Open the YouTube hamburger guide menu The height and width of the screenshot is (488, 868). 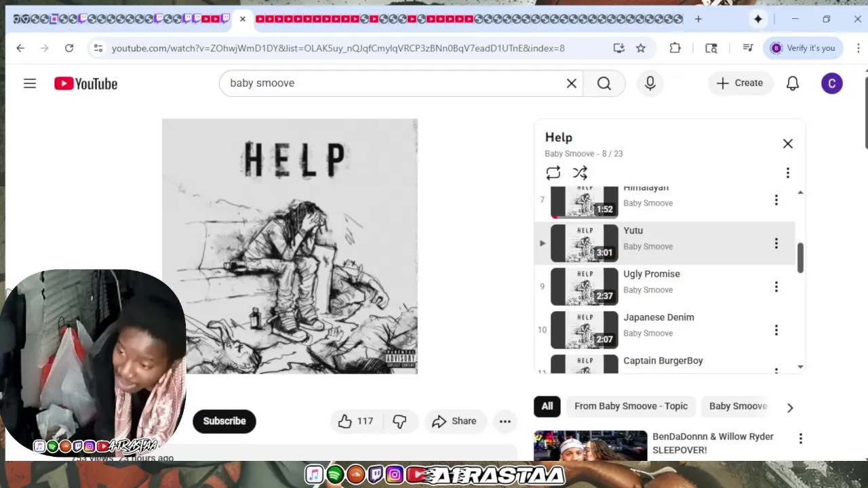click(30, 83)
